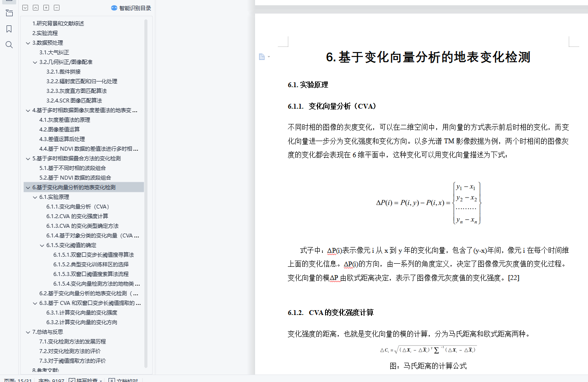
Task: Click the 6.1.2. CVA的变化强度计算 document heading
Action: coord(331,313)
